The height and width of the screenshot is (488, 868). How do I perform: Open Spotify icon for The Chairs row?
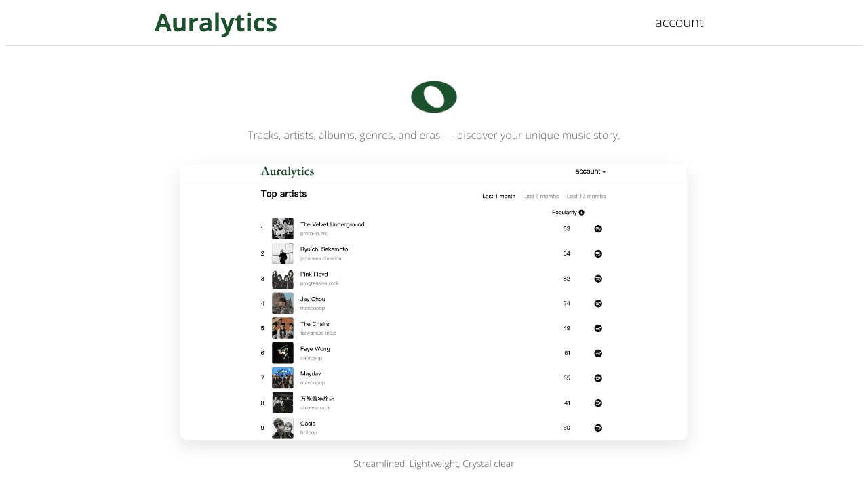pos(598,328)
